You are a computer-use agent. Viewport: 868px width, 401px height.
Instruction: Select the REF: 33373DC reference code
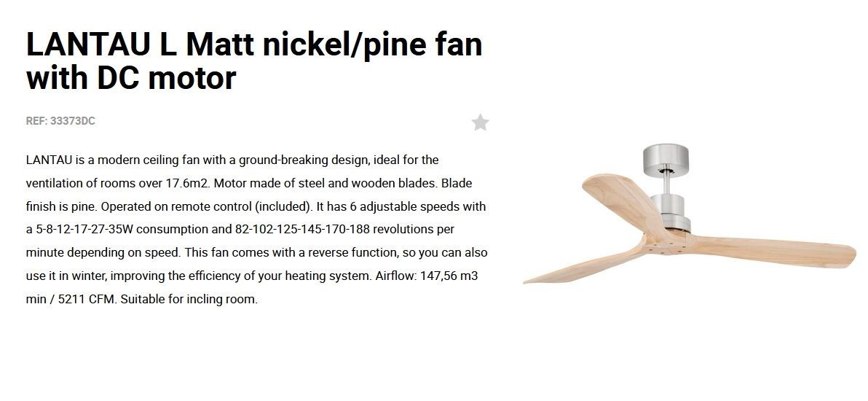click(x=60, y=121)
